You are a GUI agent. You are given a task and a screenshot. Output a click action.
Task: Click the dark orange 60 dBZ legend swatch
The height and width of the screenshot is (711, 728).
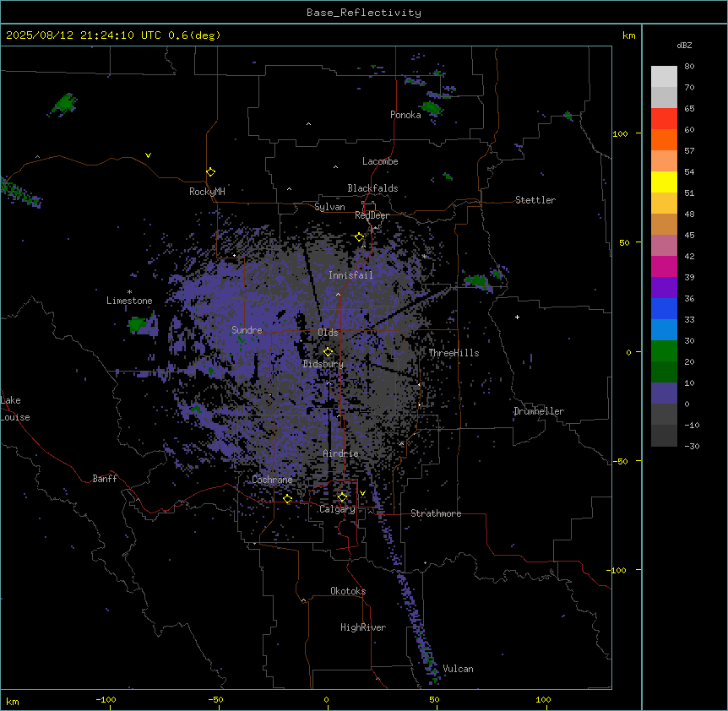click(x=664, y=139)
